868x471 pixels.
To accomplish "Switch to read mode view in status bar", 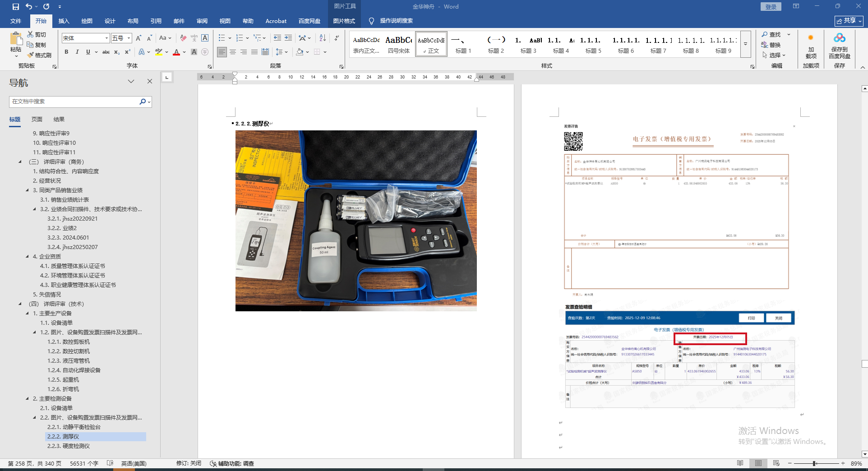I will (740, 463).
